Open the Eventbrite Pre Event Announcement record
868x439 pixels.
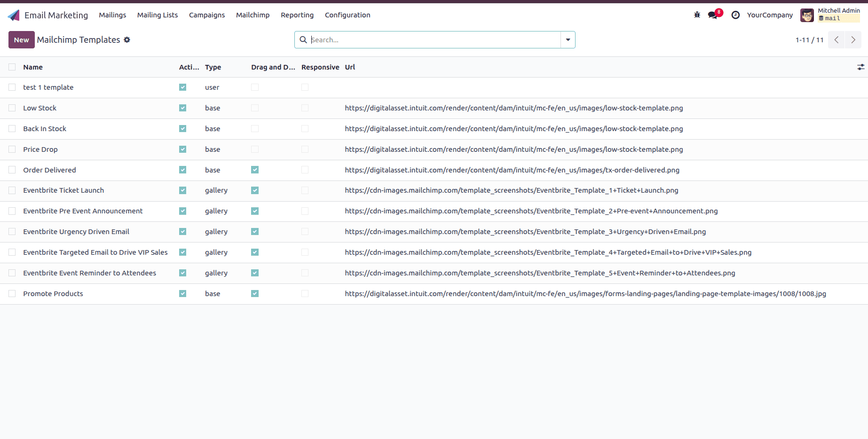click(83, 211)
